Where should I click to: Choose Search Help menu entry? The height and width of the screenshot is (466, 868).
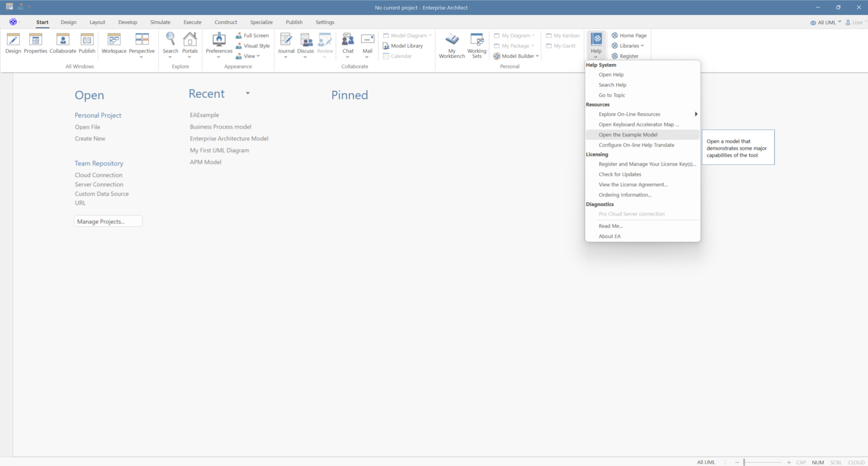(642, 85)
